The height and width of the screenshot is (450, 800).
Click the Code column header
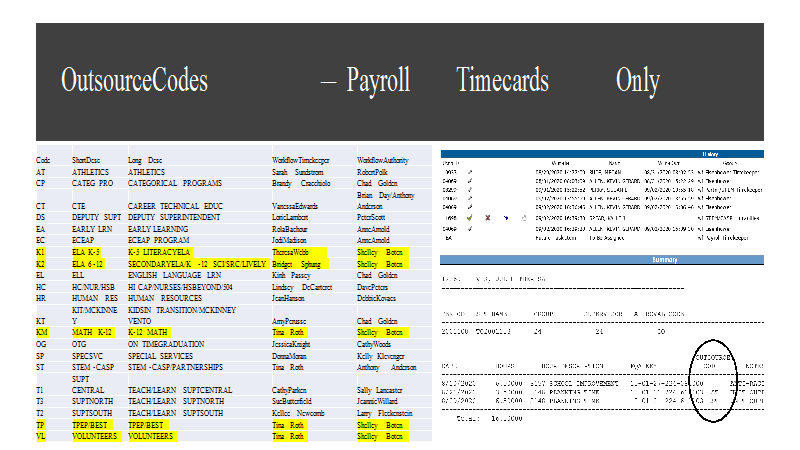(43, 160)
